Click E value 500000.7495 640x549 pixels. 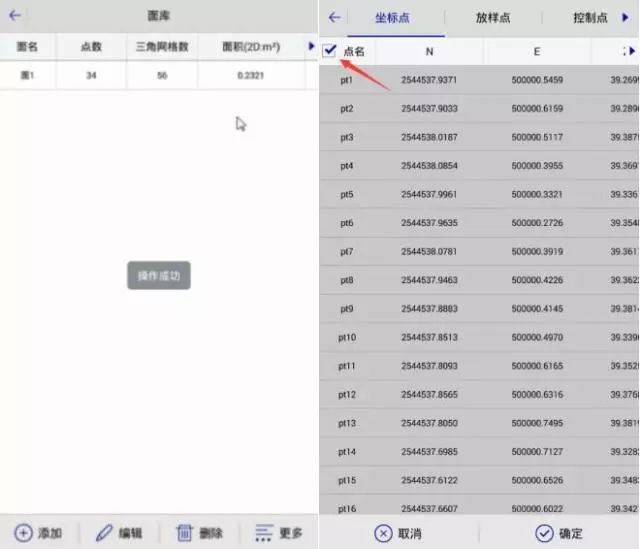coord(537,423)
